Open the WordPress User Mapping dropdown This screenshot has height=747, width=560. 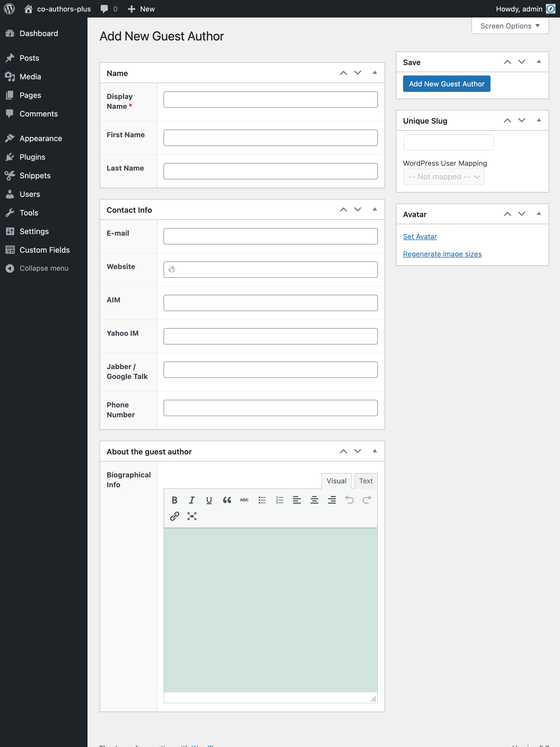[x=444, y=177]
